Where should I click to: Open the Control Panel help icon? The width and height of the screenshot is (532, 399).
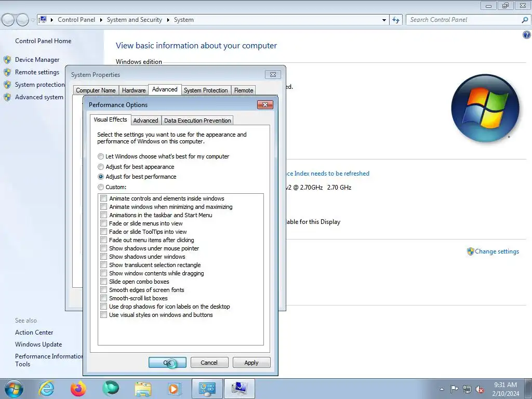527,35
